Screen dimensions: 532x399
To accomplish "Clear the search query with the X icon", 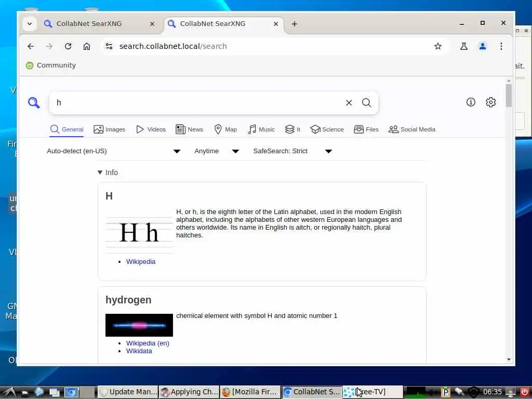I will click(349, 103).
